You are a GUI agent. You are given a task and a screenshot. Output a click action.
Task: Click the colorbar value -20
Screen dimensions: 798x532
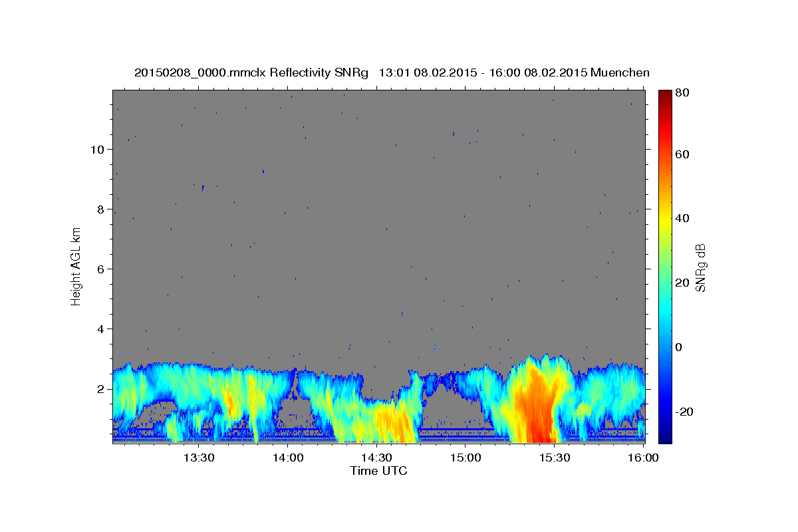click(684, 412)
